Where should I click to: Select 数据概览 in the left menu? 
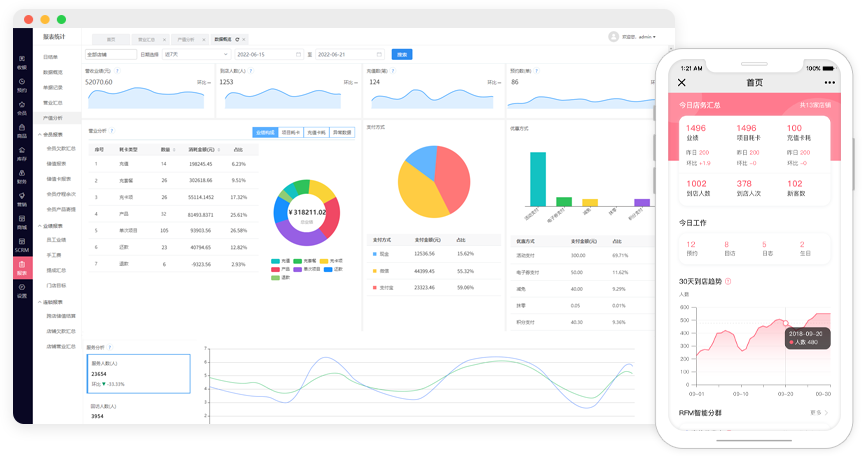click(53, 72)
